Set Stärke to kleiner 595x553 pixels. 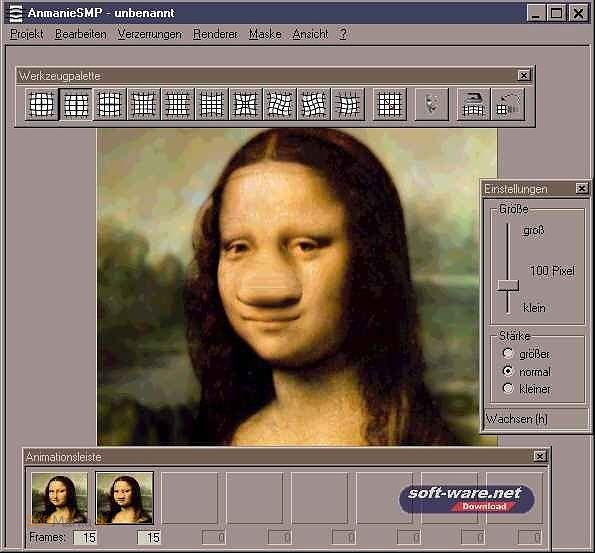click(508, 388)
